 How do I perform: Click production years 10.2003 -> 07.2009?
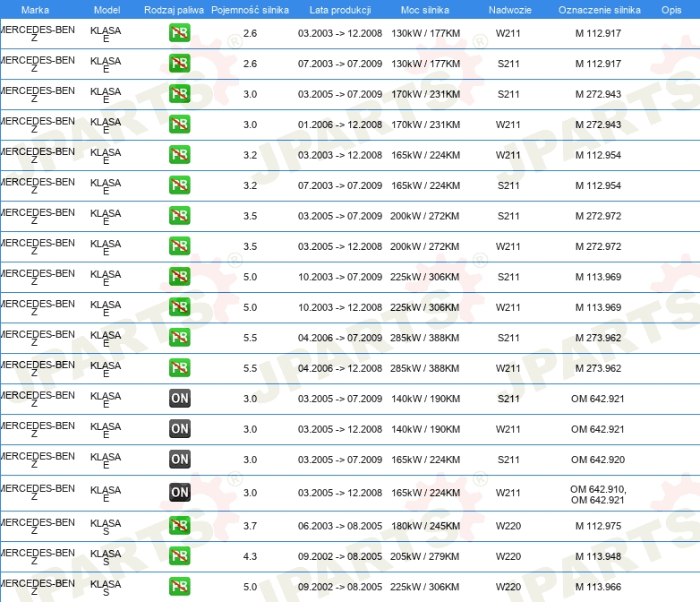340,277
